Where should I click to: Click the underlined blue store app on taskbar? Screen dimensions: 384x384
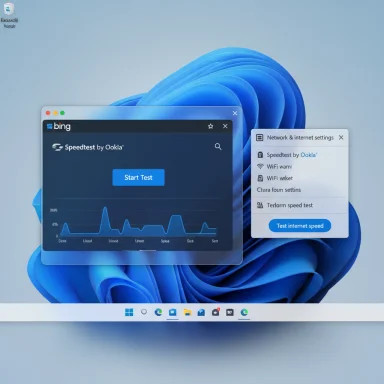[172, 312]
